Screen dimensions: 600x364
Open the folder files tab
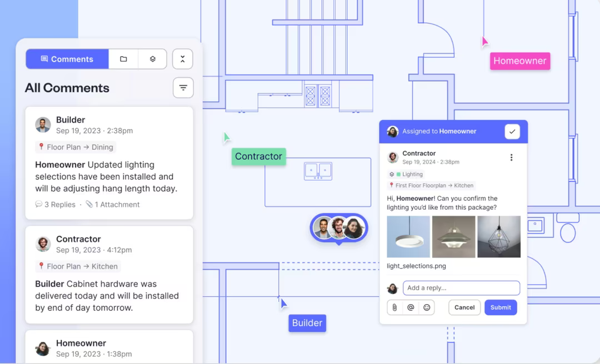click(123, 59)
